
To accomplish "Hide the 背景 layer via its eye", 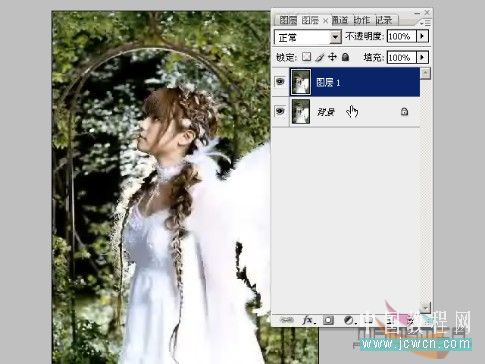I will (x=280, y=111).
